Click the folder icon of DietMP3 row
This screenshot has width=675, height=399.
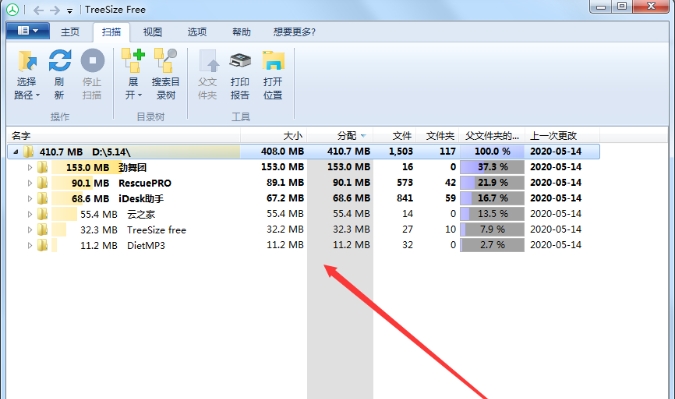[42, 245]
